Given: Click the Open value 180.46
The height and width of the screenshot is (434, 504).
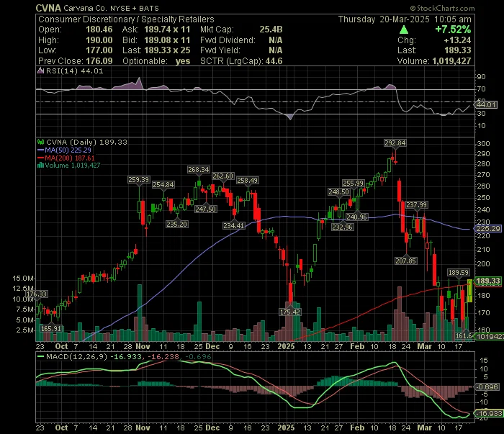Looking at the screenshot, I should 99,30.
